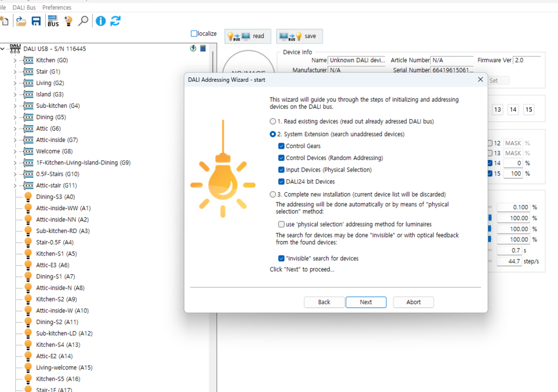
Task: Open the blue info icon
Action: click(101, 21)
